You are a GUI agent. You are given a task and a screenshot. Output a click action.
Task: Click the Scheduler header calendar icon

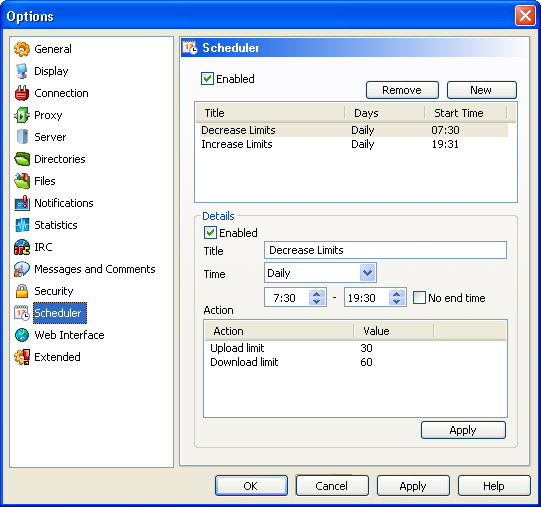coord(190,48)
